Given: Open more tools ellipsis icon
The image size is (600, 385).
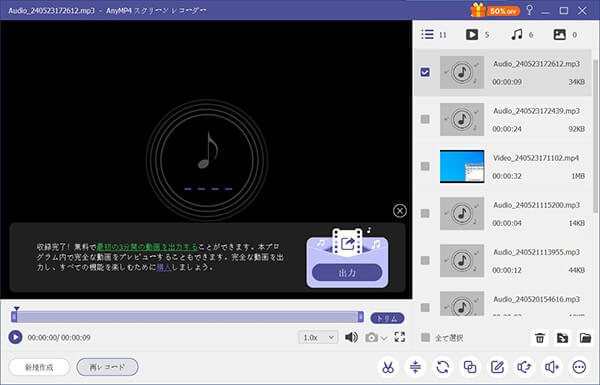Looking at the screenshot, I should (x=579, y=367).
